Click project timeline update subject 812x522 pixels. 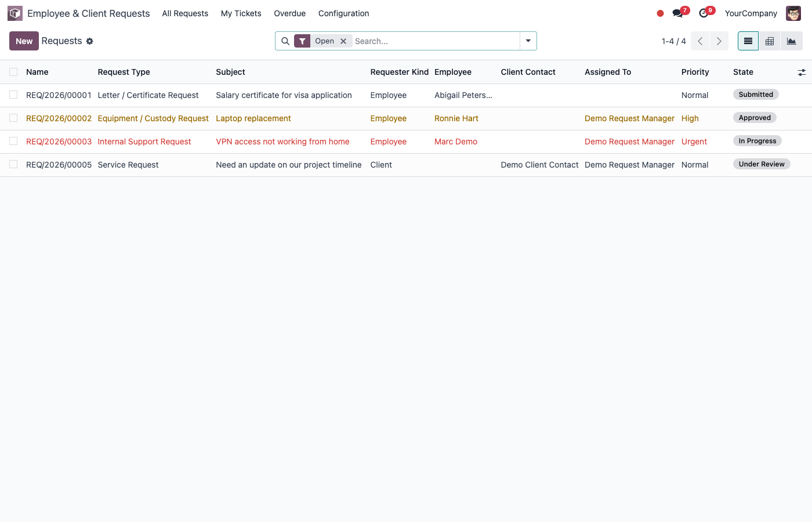288,165
